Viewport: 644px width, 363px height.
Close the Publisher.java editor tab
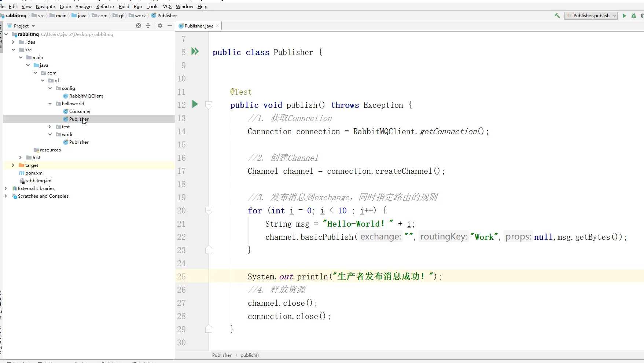[x=217, y=26]
